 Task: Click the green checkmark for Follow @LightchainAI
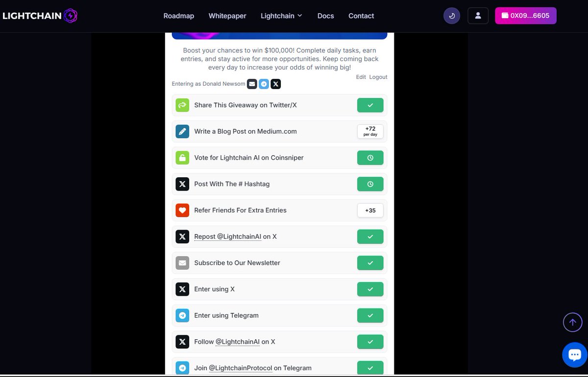pos(370,342)
